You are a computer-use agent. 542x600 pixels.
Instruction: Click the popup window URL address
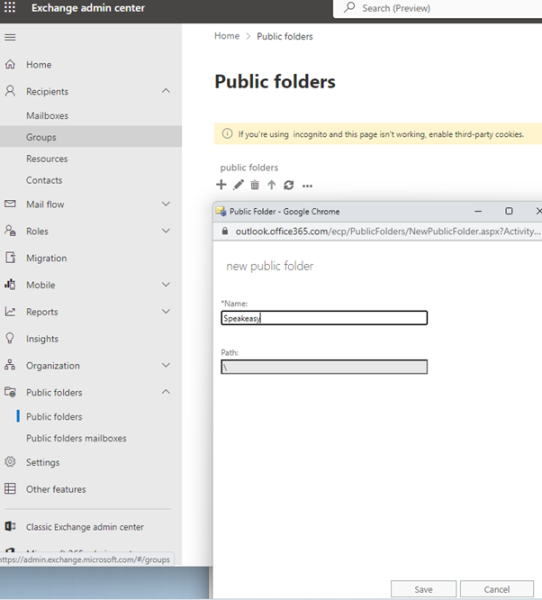click(x=388, y=231)
